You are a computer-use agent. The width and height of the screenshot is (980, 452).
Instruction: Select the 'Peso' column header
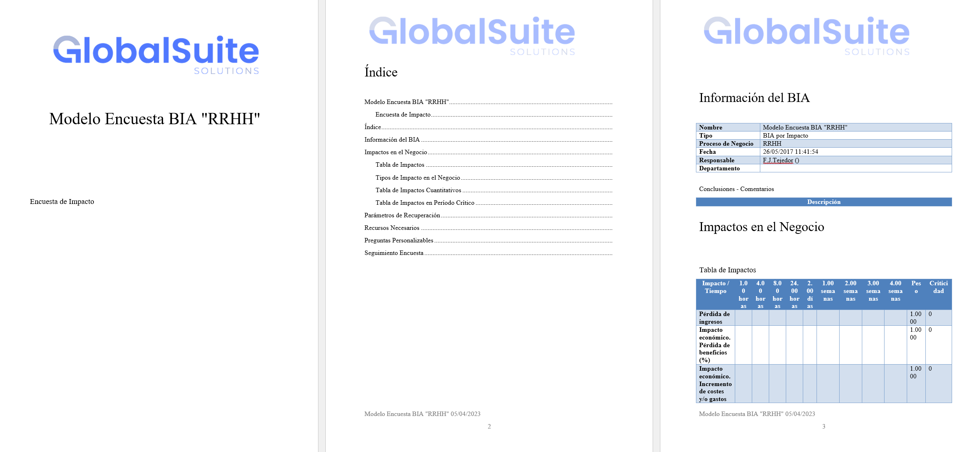(x=916, y=295)
